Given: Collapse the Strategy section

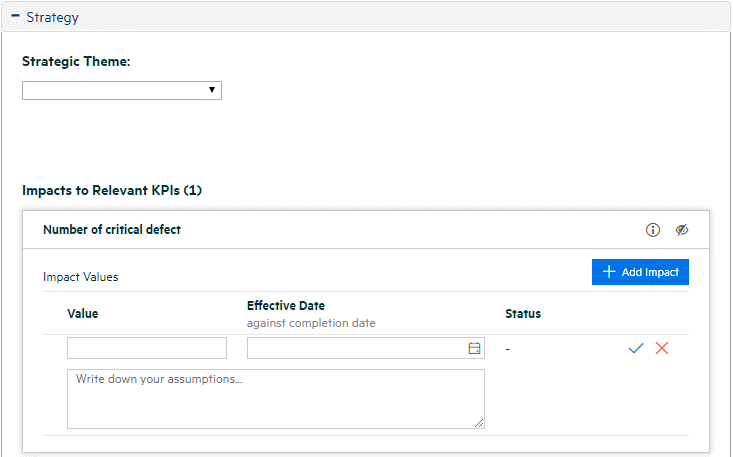Looking at the screenshot, I should coord(15,16).
